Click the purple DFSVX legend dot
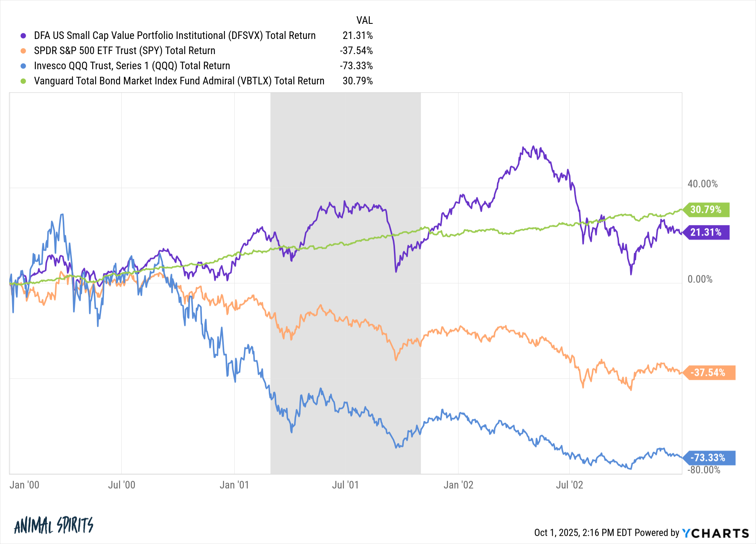756x544 pixels. pyautogui.click(x=23, y=36)
